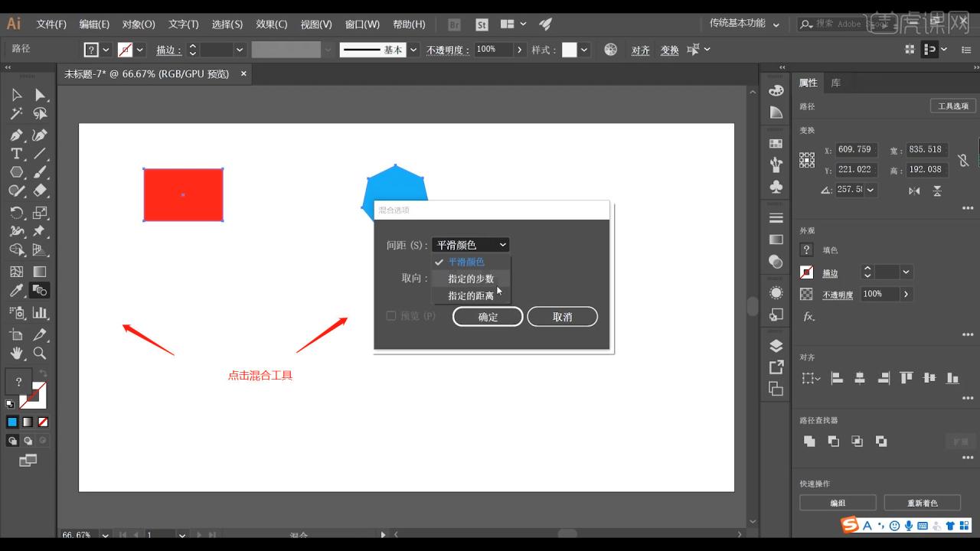Switch to Draw Behind mode
The height and width of the screenshot is (551, 980).
click(x=28, y=441)
